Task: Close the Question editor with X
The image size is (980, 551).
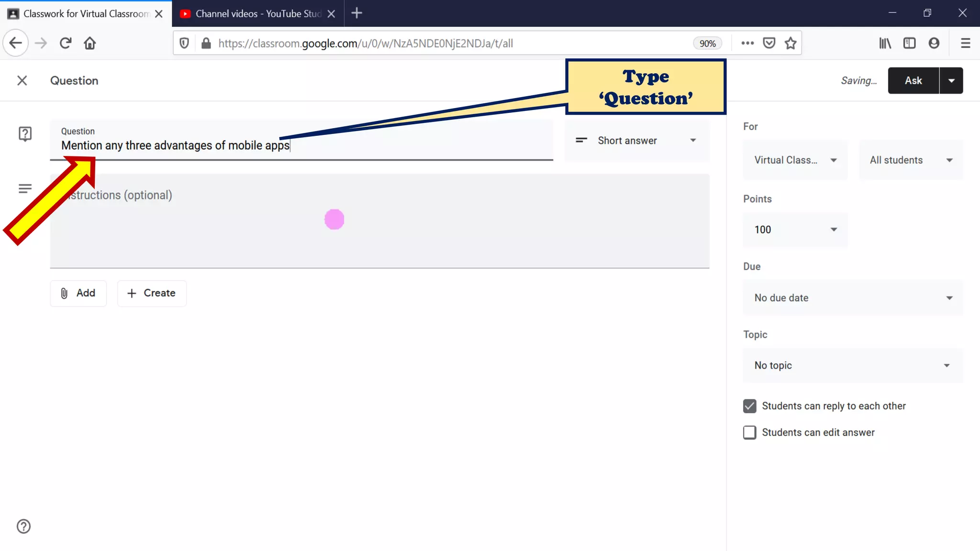Action: pyautogui.click(x=22, y=80)
